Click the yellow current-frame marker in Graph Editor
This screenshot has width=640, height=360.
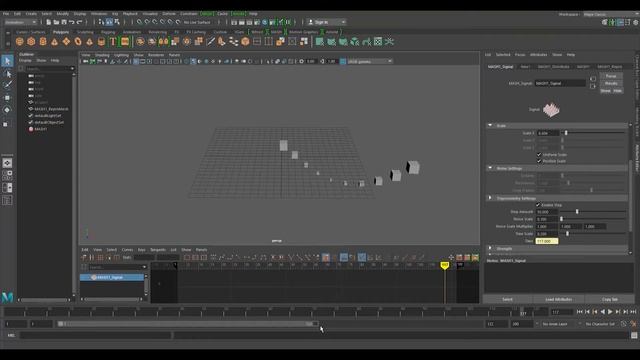[444, 265]
